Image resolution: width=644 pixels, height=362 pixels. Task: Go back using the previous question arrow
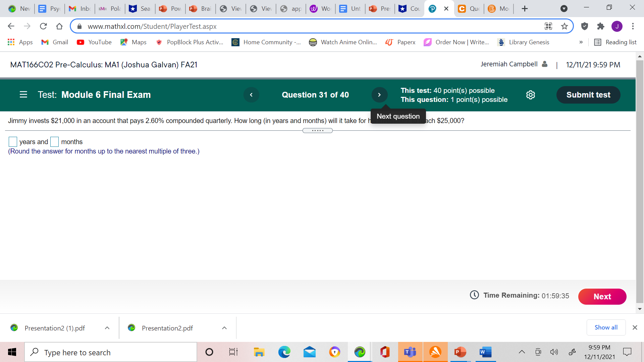[x=251, y=95]
